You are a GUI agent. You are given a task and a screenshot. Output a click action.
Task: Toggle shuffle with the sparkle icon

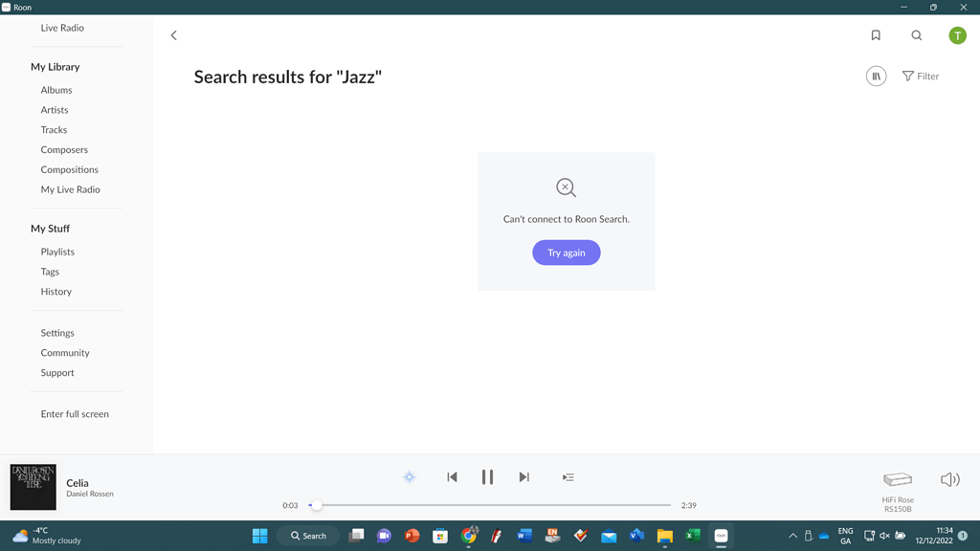tap(409, 476)
